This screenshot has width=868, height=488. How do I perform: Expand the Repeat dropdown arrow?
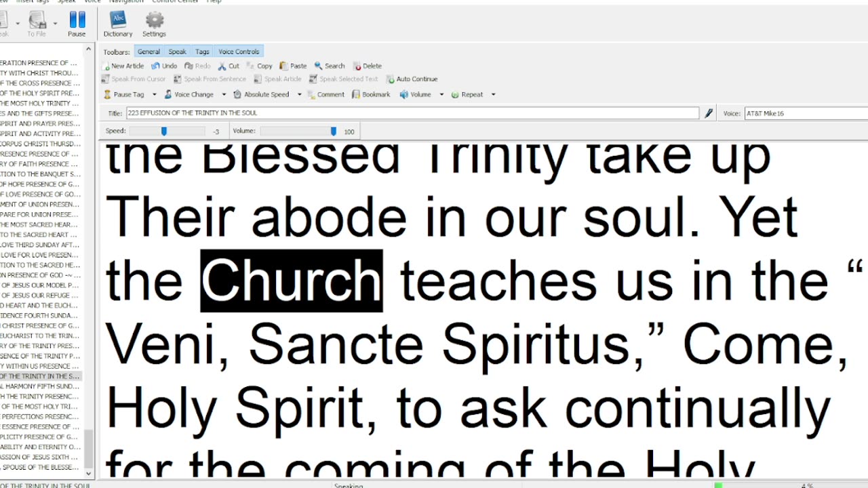point(493,94)
